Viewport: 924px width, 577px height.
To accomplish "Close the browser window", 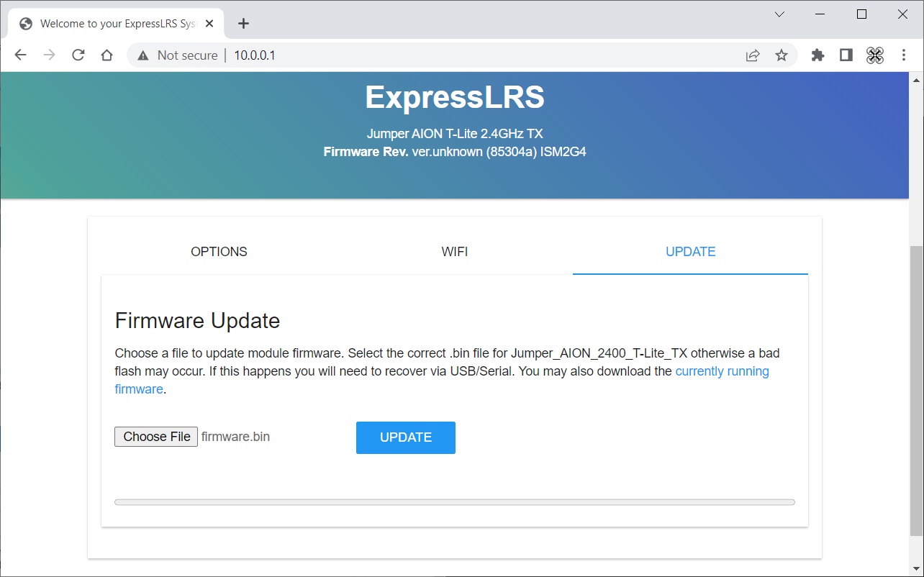I will pyautogui.click(x=902, y=14).
